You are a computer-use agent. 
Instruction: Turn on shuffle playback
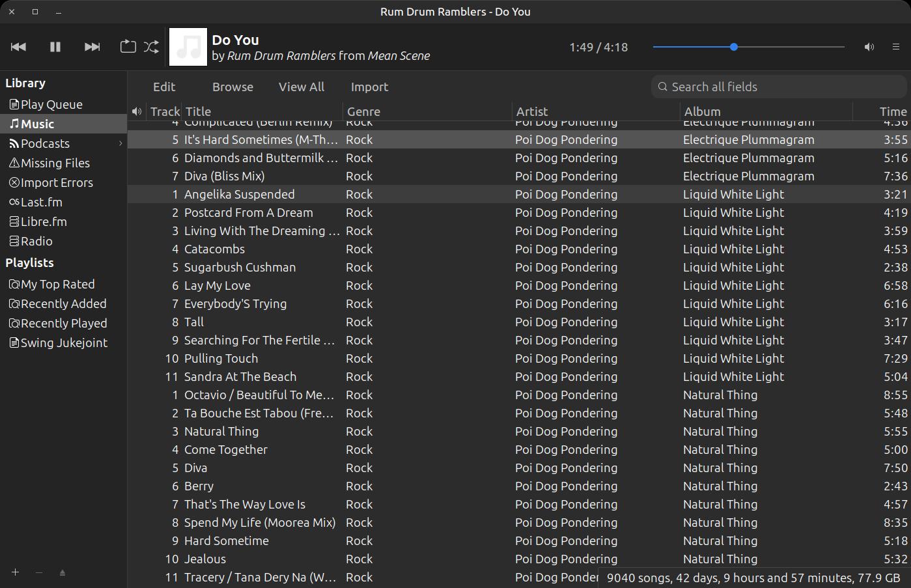(x=151, y=47)
